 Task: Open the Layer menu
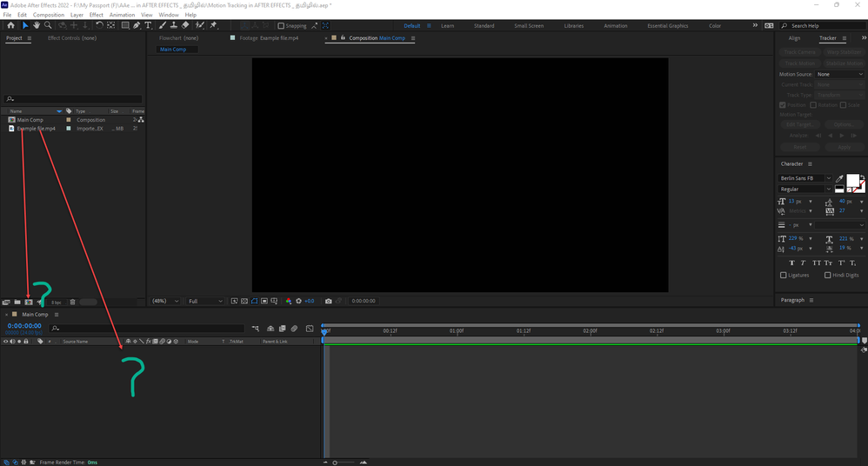[x=77, y=15]
